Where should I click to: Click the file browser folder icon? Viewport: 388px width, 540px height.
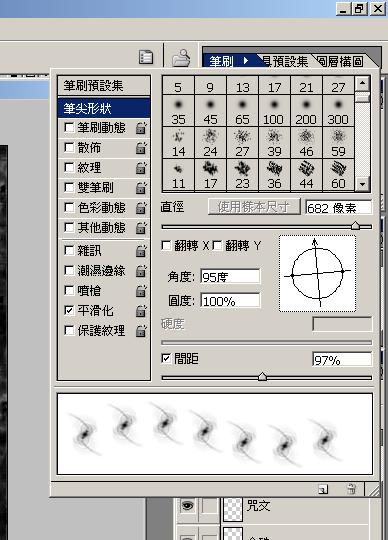[181, 57]
